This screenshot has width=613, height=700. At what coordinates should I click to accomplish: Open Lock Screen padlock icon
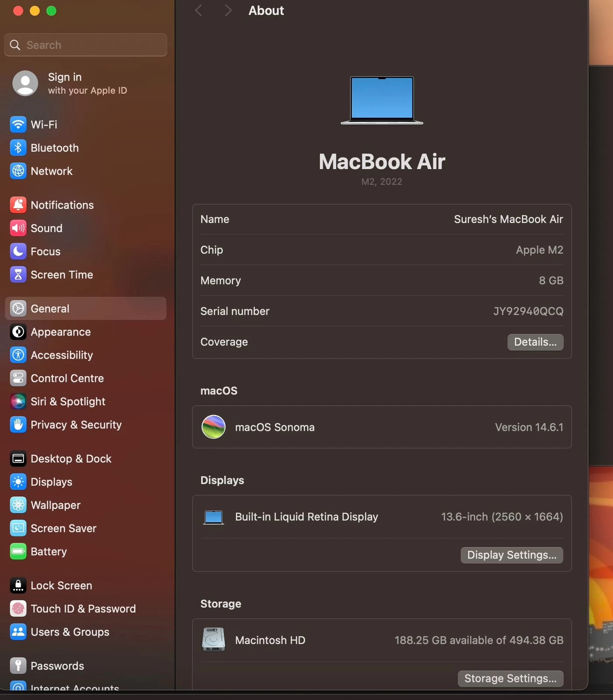click(18, 585)
